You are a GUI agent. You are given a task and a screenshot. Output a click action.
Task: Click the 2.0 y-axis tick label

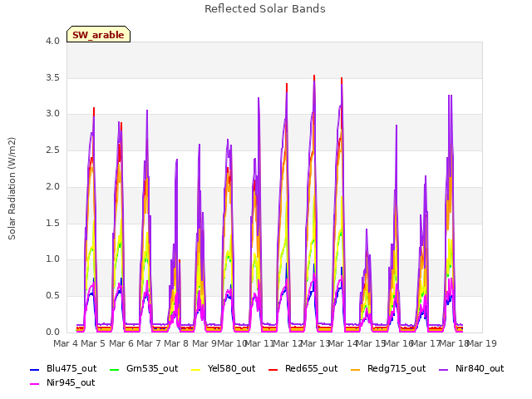52,186
